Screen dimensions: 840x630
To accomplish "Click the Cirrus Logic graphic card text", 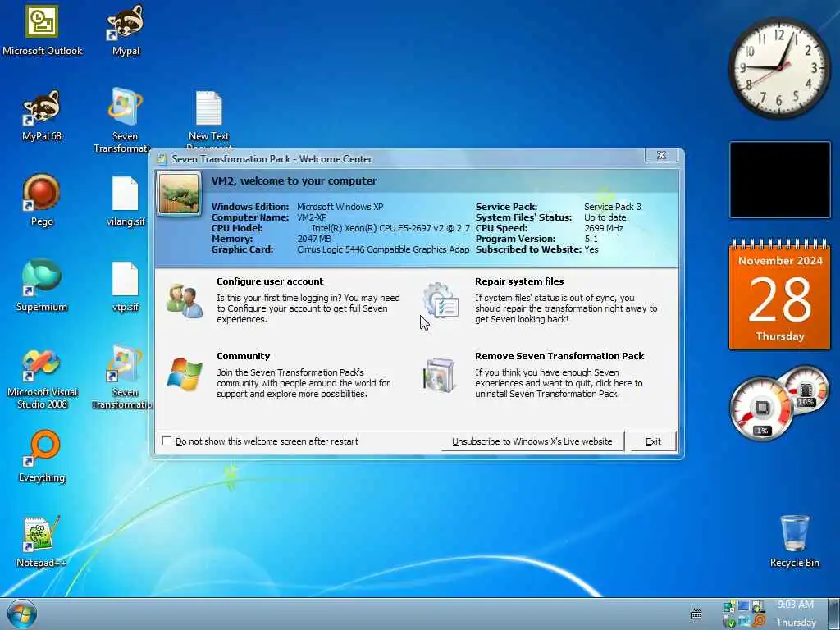I will [x=383, y=249].
